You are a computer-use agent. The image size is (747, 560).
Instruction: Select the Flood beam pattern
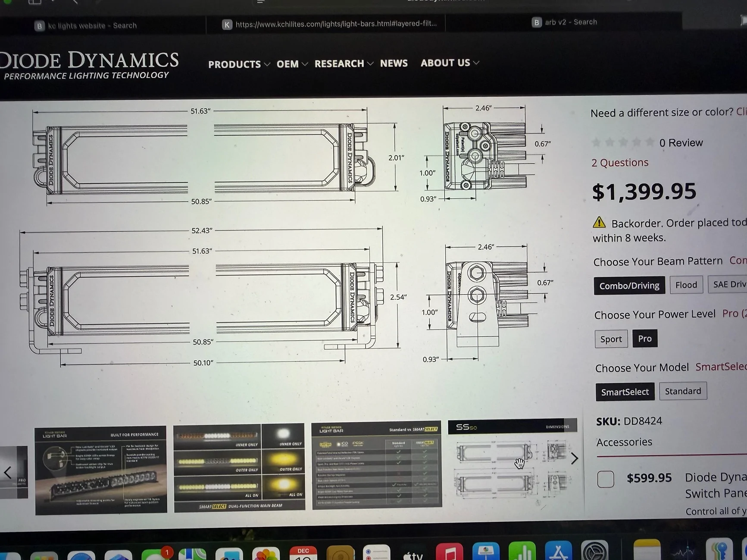(686, 285)
